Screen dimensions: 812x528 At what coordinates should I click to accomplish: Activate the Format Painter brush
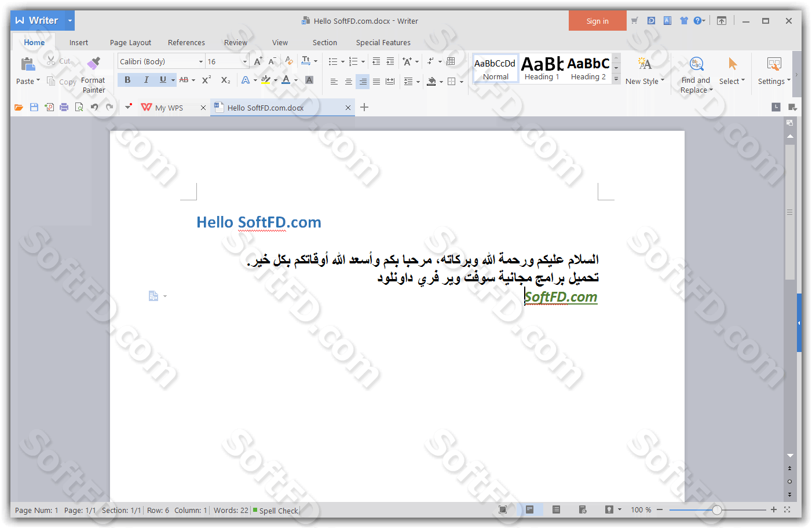coord(93,63)
